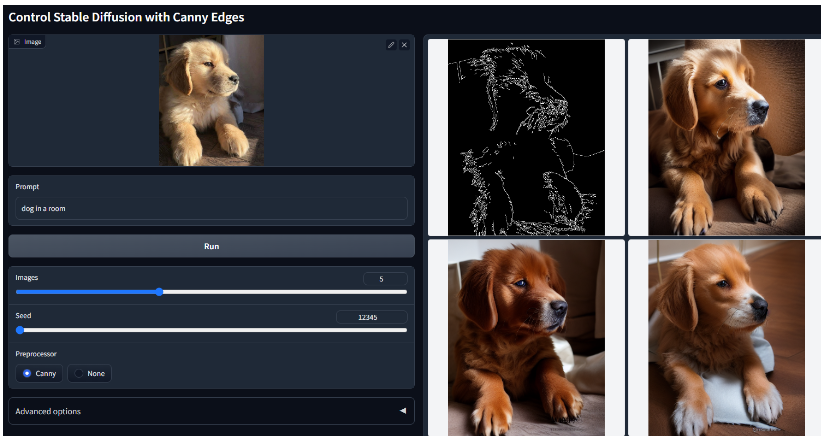Open the bottom-left generated puppy image
The width and height of the screenshot is (821, 436).
pos(526,337)
